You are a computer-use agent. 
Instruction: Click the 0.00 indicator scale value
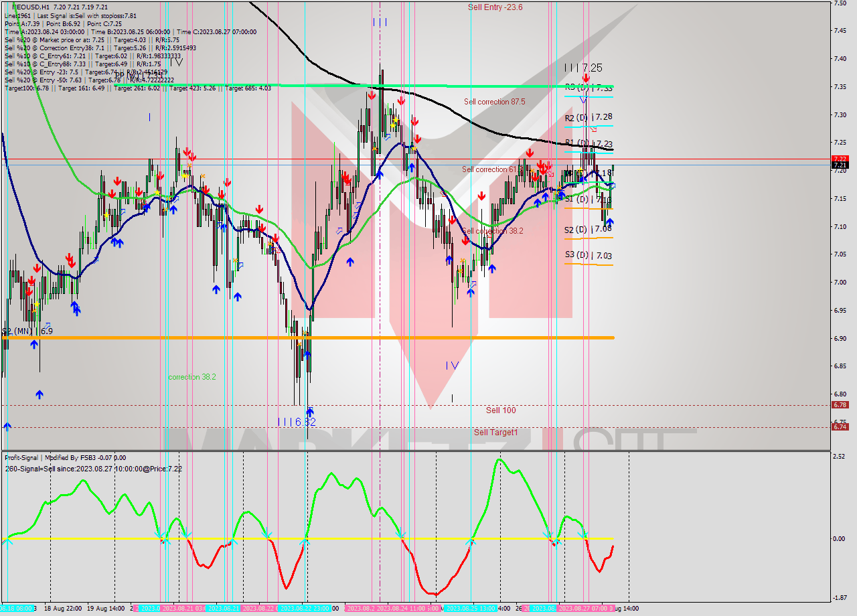coord(840,538)
